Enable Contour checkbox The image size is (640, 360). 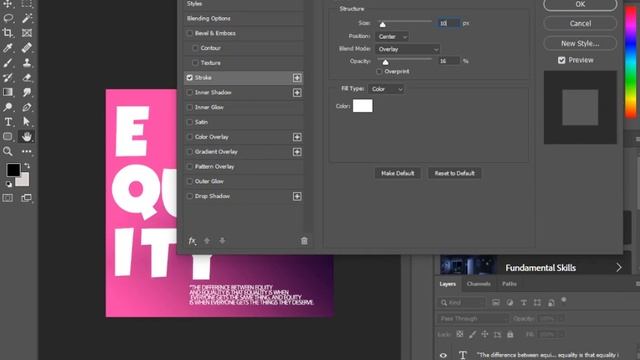click(x=196, y=48)
